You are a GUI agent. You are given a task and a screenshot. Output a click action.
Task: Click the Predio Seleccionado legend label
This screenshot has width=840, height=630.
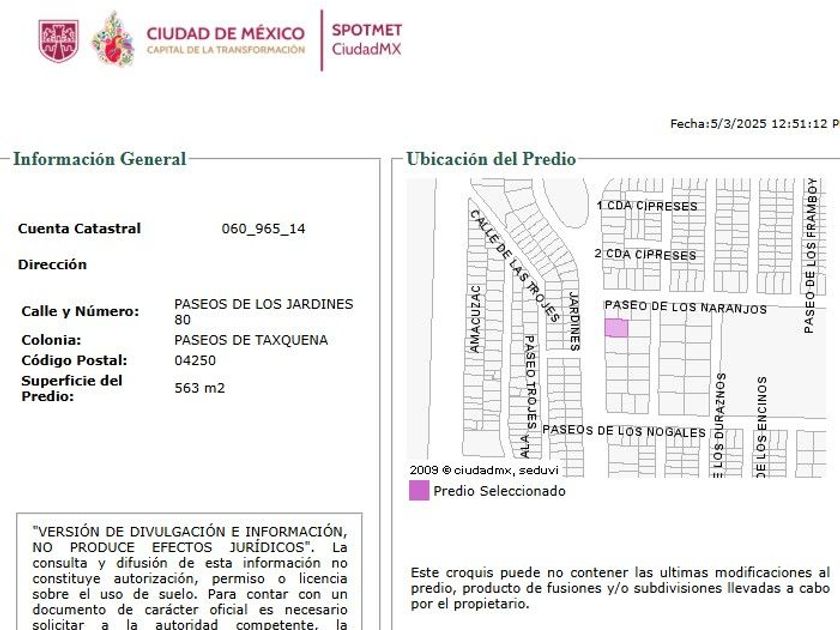click(499, 491)
